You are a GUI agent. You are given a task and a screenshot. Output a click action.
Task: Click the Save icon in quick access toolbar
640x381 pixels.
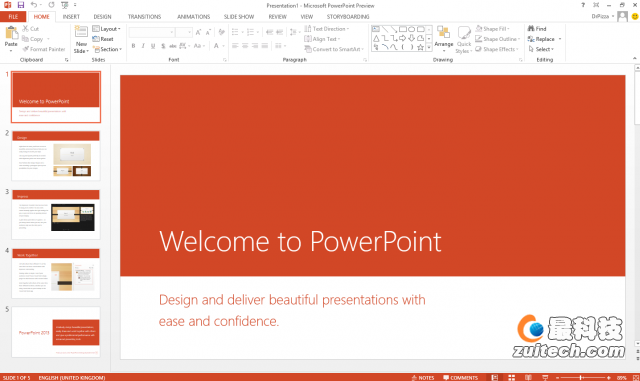point(21,5)
